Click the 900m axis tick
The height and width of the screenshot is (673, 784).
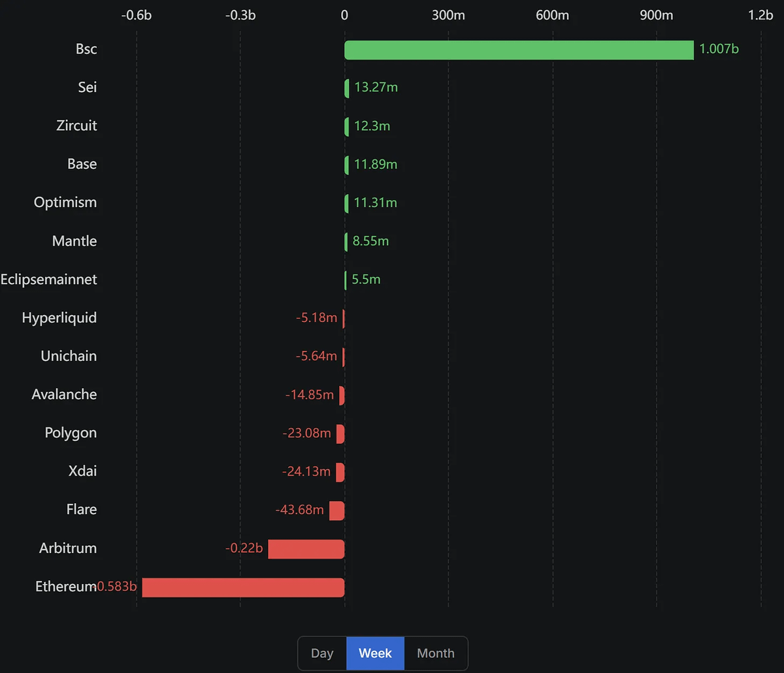click(657, 15)
